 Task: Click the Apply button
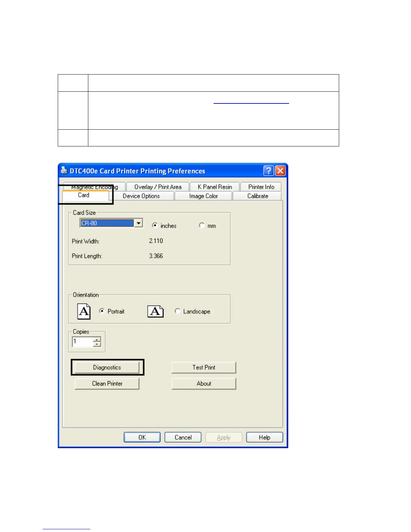(224, 437)
